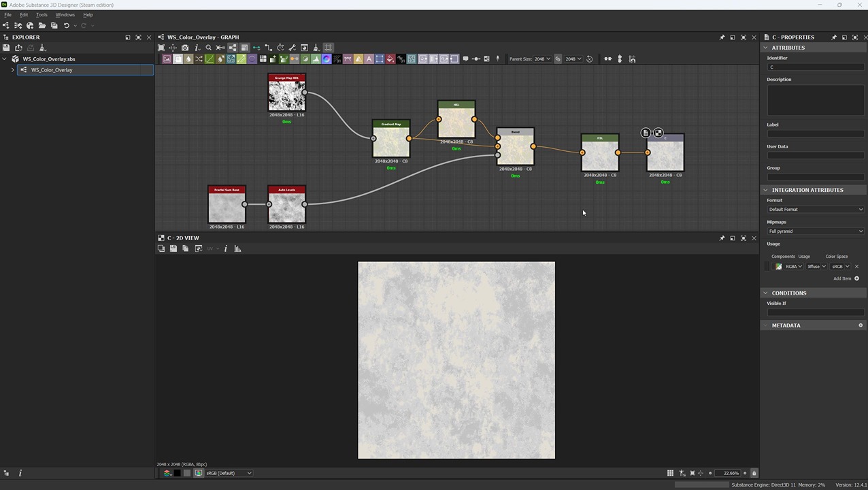Image resolution: width=868 pixels, height=490 pixels.
Task: Open the Mipmaps Full pyramid dropdown
Action: [816, 231]
